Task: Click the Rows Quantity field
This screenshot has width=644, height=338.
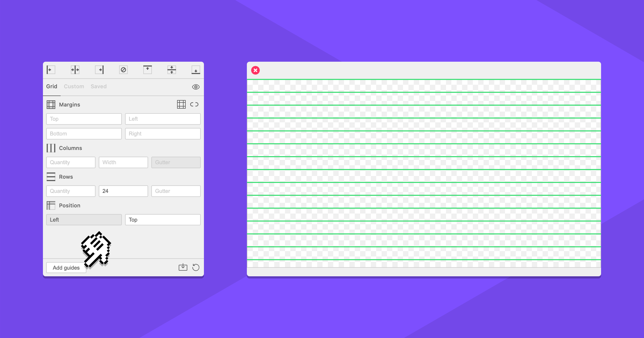Action: tap(71, 191)
